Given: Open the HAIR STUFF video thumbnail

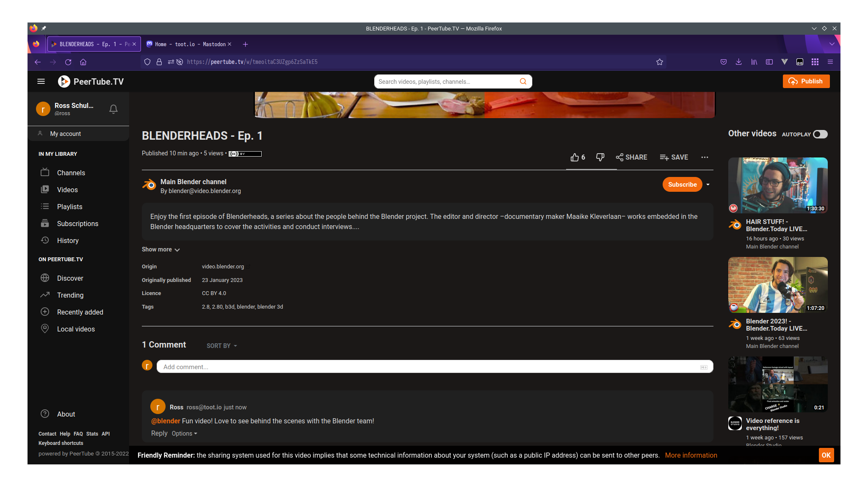Looking at the screenshot, I should 778,185.
